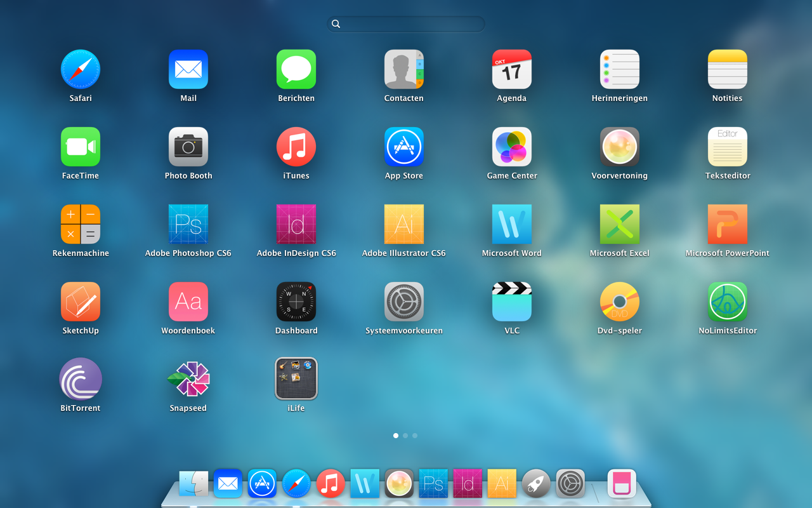This screenshot has height=508, width=812.
Task: Open the Woordenboek dictionary app
Action: click(188, 302)
